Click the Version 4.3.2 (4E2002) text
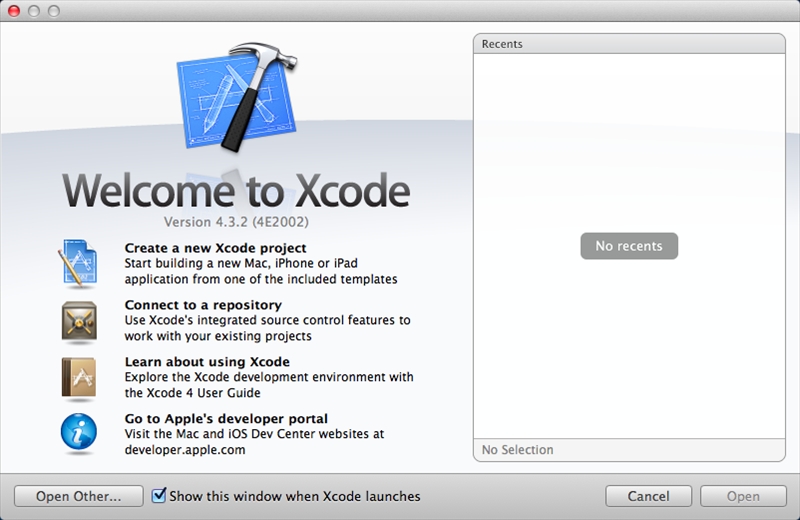Screen dimensions: 800x520 [236, 222]
